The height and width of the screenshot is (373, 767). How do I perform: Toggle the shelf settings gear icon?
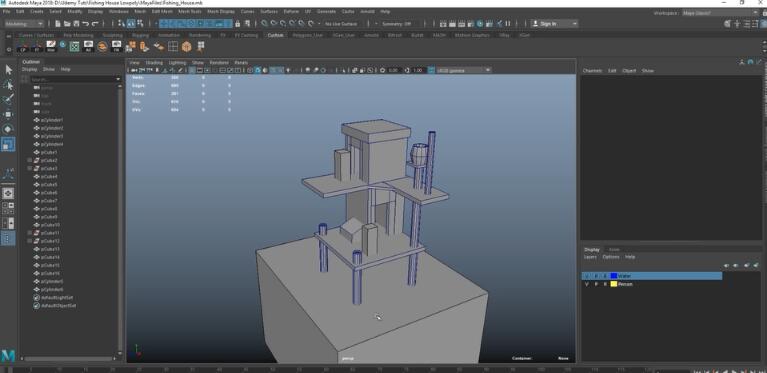[9, 49]
